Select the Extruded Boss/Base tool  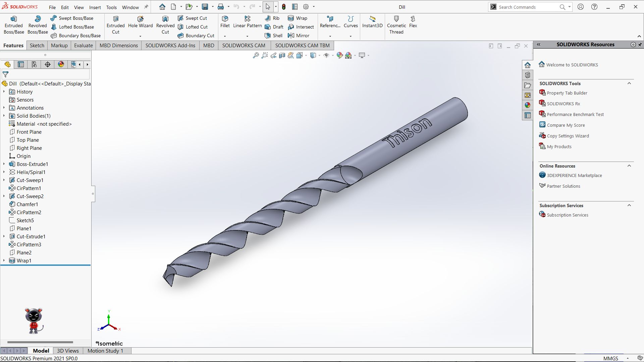(x=14, y=25)
